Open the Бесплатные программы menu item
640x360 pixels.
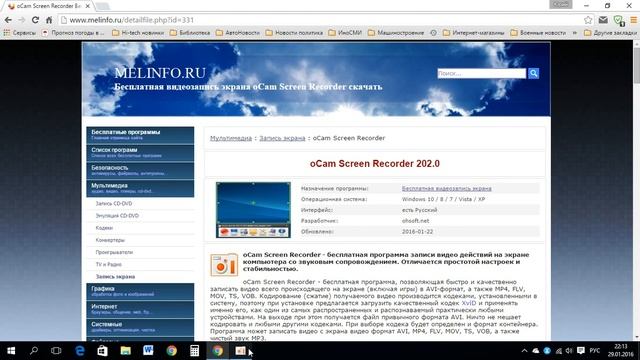(140, 135)
